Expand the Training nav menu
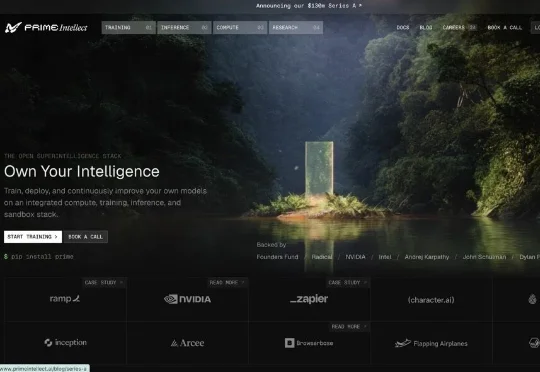This screenshot has height=372, width=540. [128, 28]
